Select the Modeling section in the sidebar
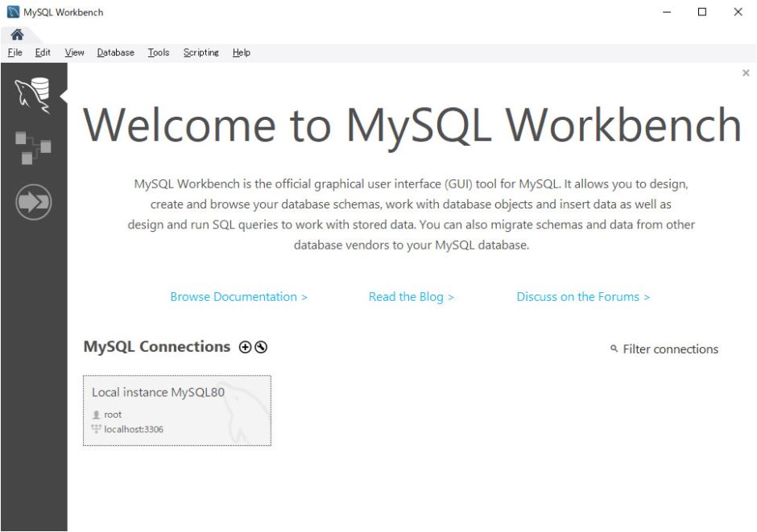Screen dimensions: 757x532 (x=34, y=147)
